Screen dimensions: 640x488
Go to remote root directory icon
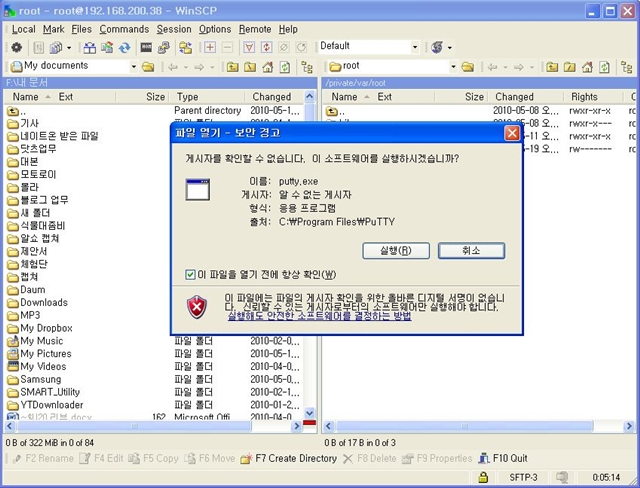[569, 67]
